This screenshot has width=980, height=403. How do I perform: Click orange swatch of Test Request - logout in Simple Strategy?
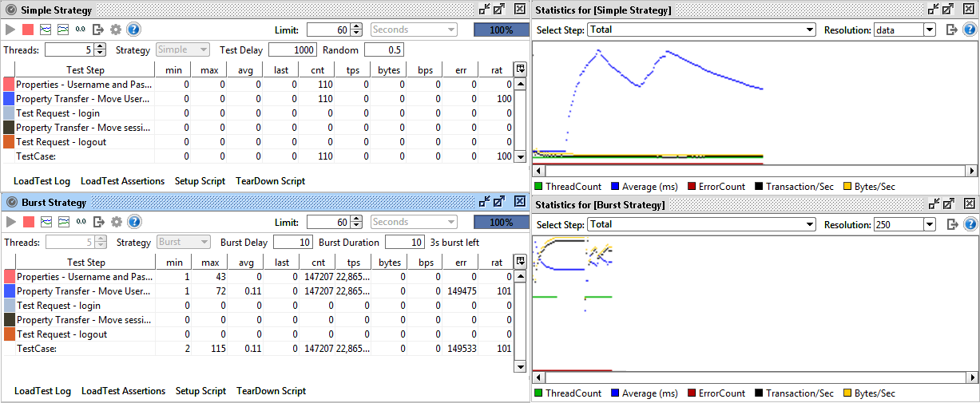[x=9, y=142]
